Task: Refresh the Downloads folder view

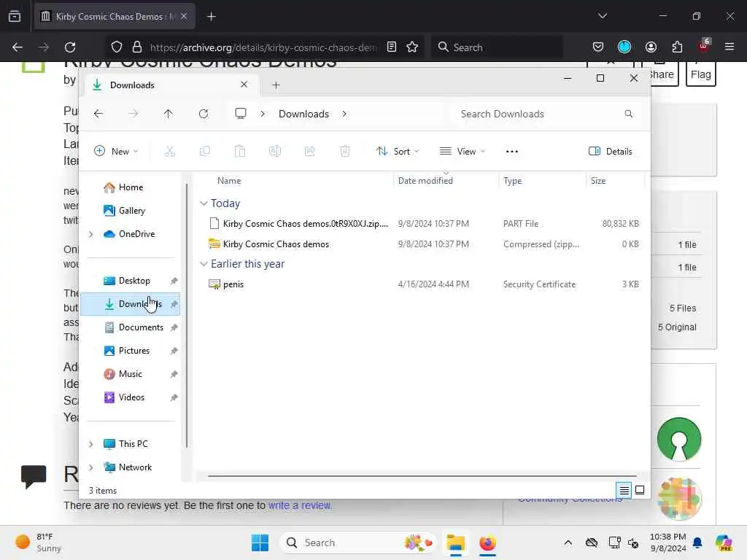Action: (204, 114)
